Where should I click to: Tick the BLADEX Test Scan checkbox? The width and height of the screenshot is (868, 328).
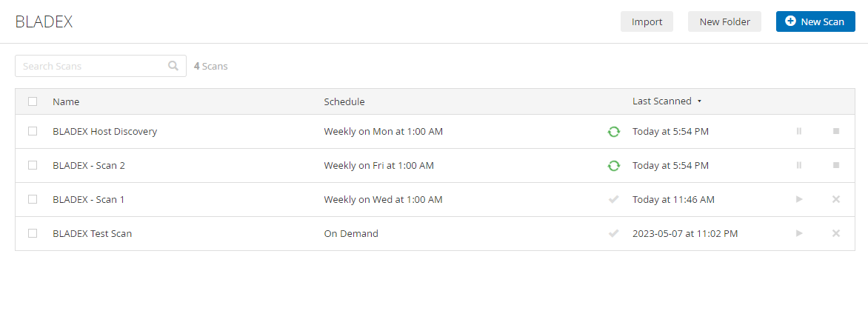click(x=33, y=233)
